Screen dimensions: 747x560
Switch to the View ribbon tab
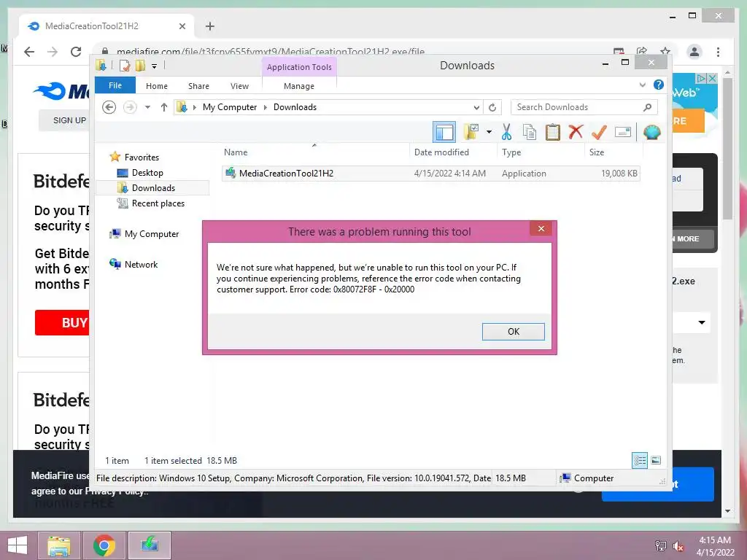[x=239, y=86]
